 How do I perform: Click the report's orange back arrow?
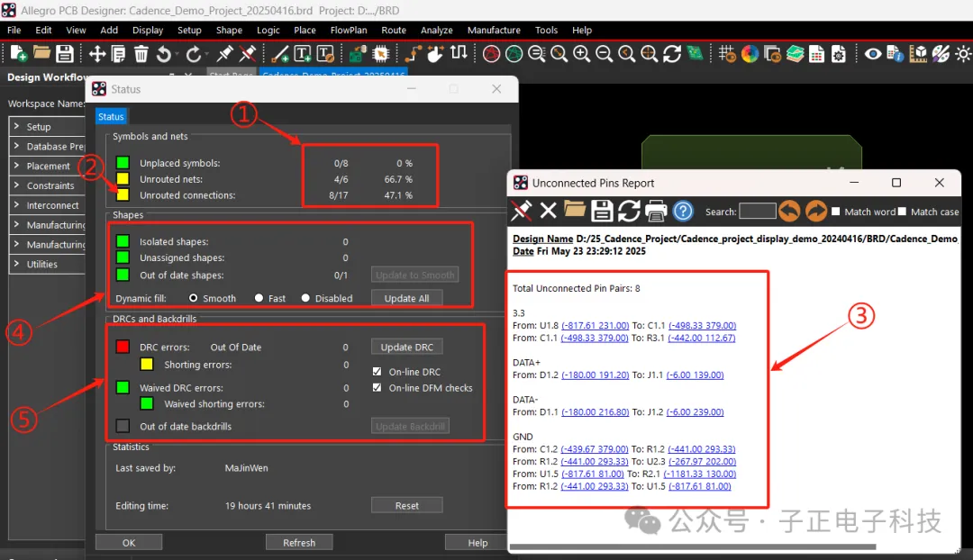point(789,211)
